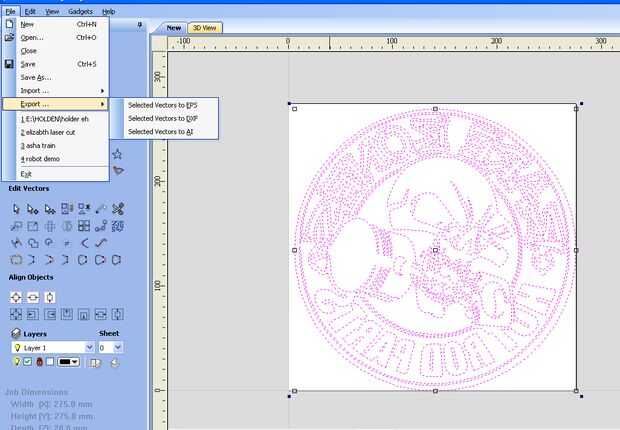The height and width of the screenshot is (430, 620).
Task: Open the View menu
Action: [x=52, y=11]
